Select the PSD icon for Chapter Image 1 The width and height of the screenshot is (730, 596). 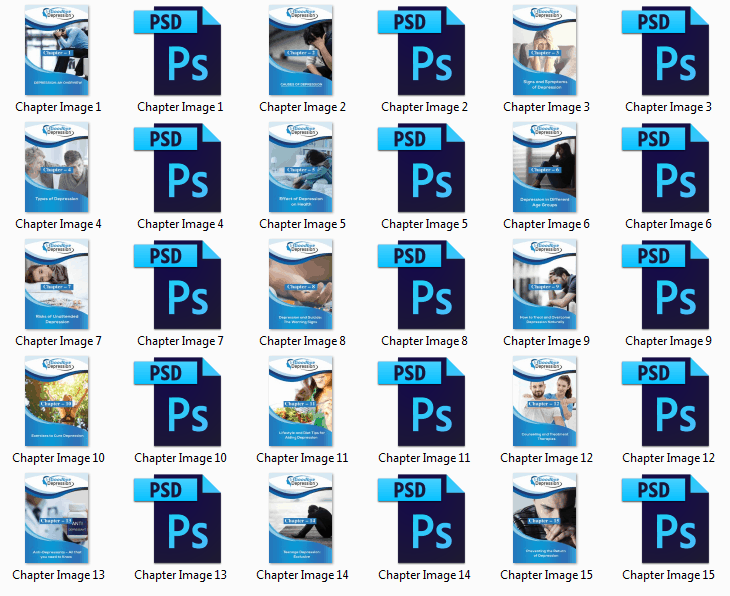click(x=180, y=50)
